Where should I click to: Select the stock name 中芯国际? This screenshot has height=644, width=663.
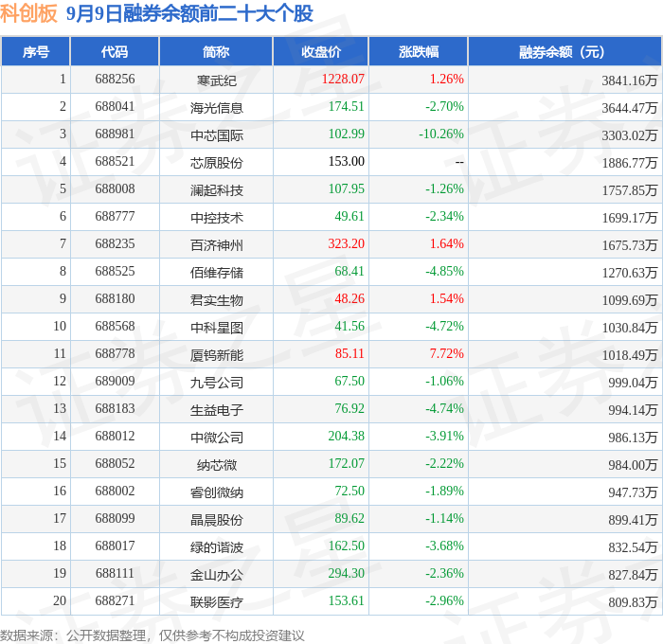(x=217, y=135)
